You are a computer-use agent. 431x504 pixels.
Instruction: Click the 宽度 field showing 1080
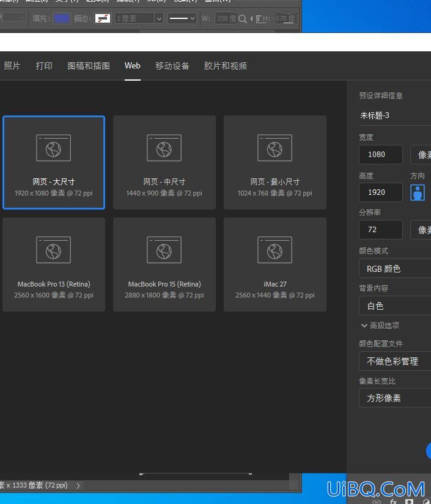(x=380, y=155)
